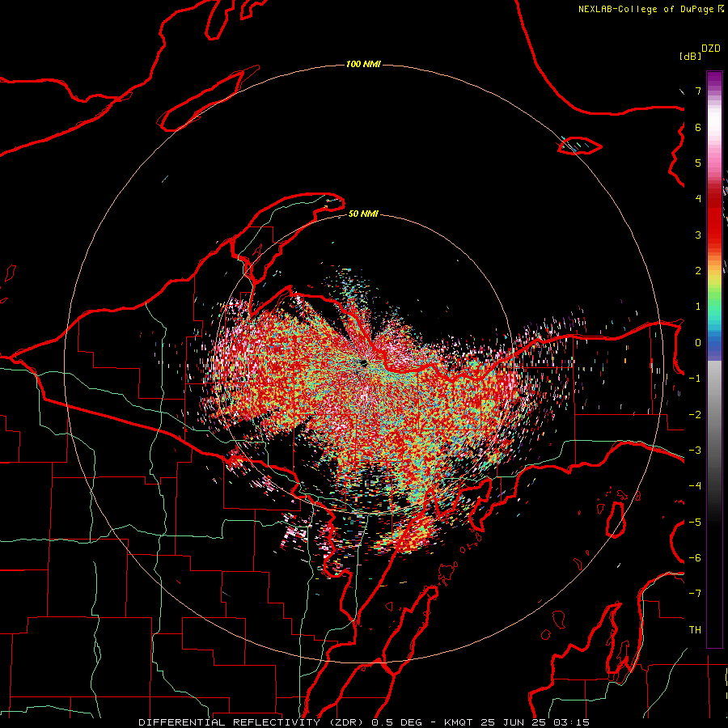Click the 0 dB value on color scale
The width and height of the screenshot is (728, 728).
coord(698,343)
